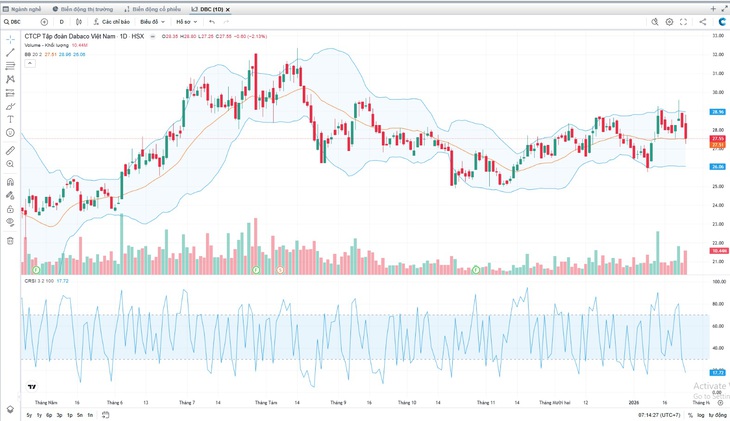Activate the zoom-in tool in sidebar
The height and width of the screenshot is (421, 730).
pos(10,164)
